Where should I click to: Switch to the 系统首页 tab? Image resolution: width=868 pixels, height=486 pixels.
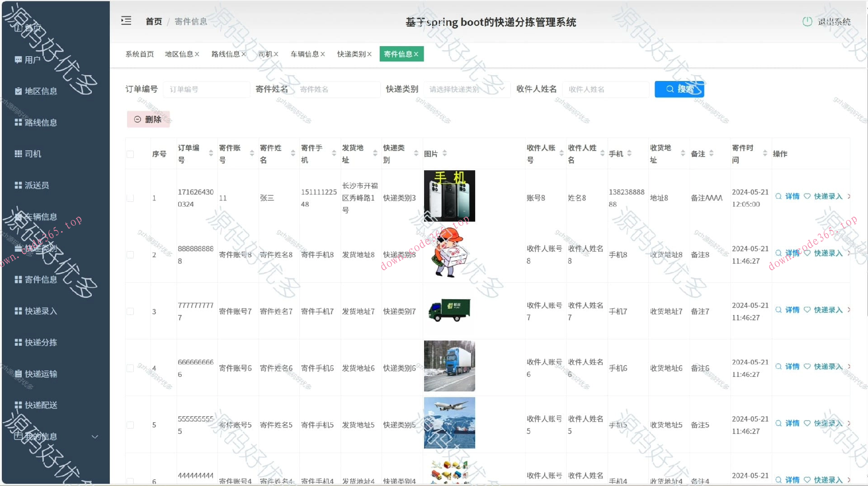tap(139, 54)
